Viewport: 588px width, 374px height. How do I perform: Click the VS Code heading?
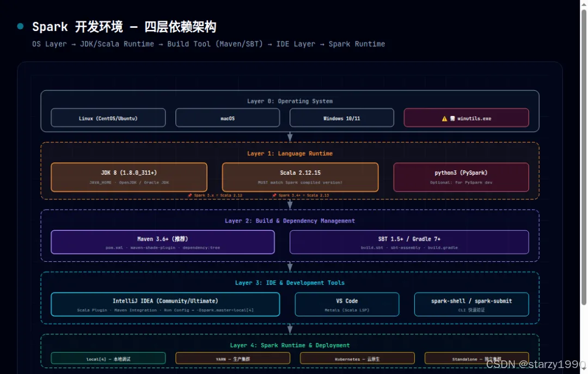click(x=347, y=301)
